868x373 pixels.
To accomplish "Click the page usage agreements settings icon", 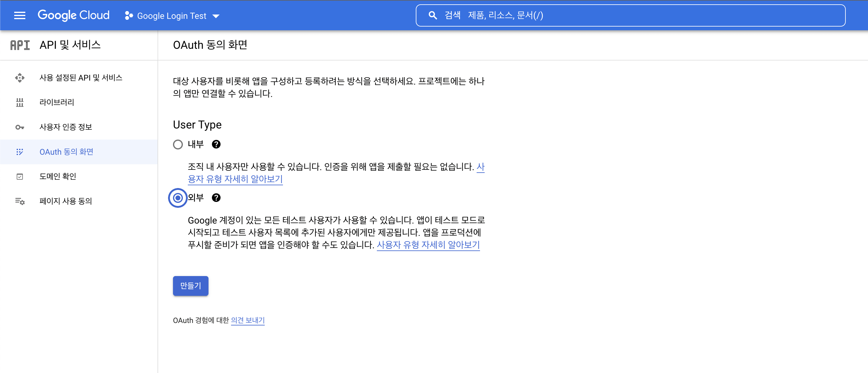I will [20, 202].
